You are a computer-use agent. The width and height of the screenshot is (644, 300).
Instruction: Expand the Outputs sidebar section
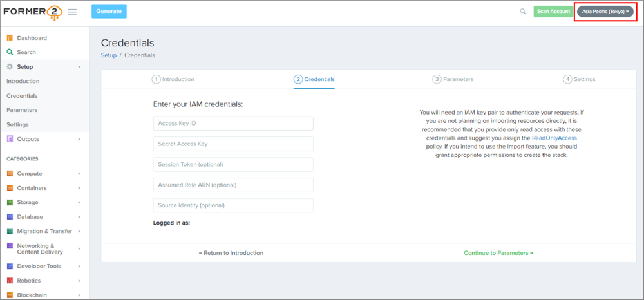79,139
